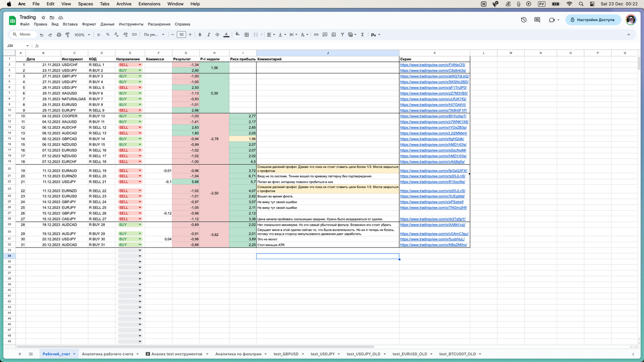Open Google Sheets home logo
Viewport: 644px width, 362px height.
(12, 20)
